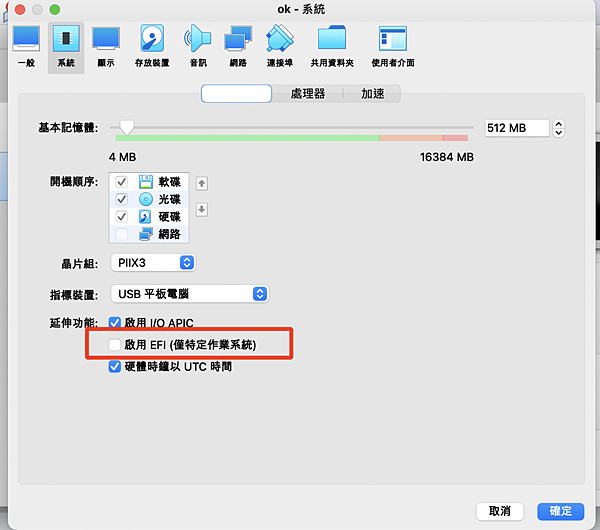600x530 pixels.
Task: Close the settings window with red button
Action: coord(20,10)
